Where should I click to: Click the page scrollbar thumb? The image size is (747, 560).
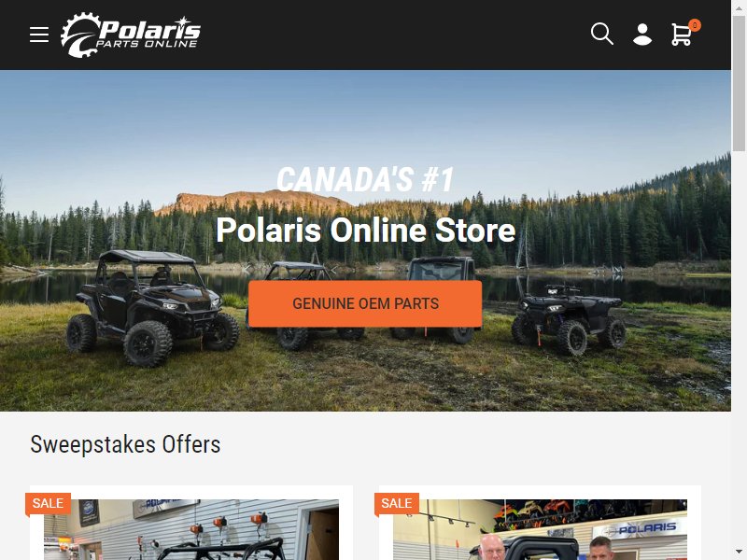739,83
